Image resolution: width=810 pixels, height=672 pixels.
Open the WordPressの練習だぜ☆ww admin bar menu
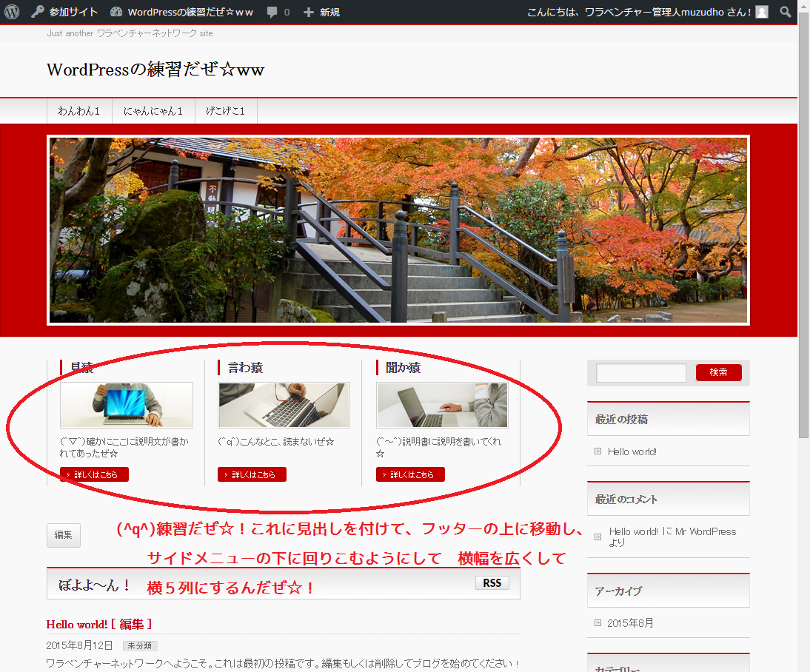click(x=182, y=12)
